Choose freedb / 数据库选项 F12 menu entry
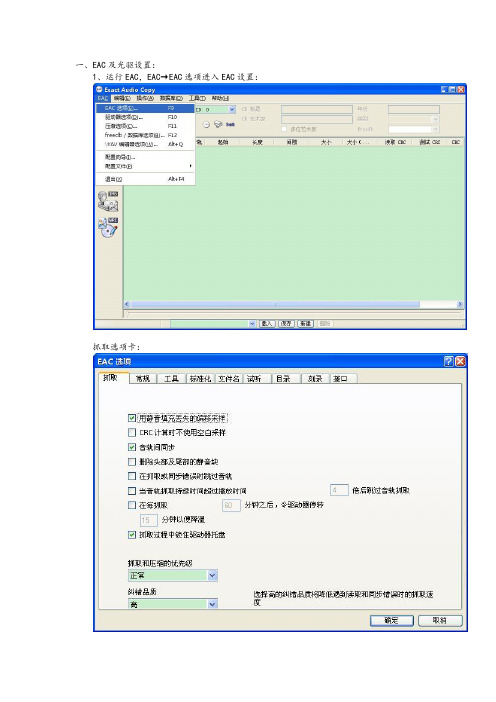Viewport: 496px width, 702px height. (x=145, y=135)
